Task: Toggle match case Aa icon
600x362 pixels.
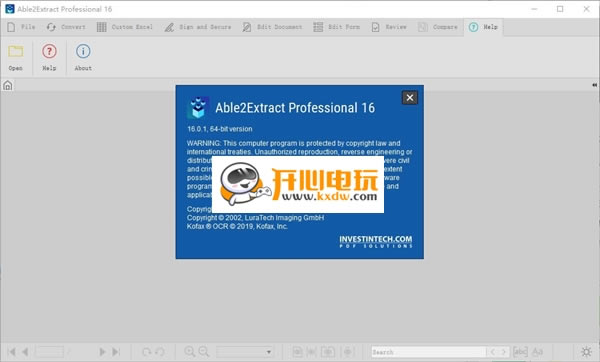Action: [x=538, y=352]
